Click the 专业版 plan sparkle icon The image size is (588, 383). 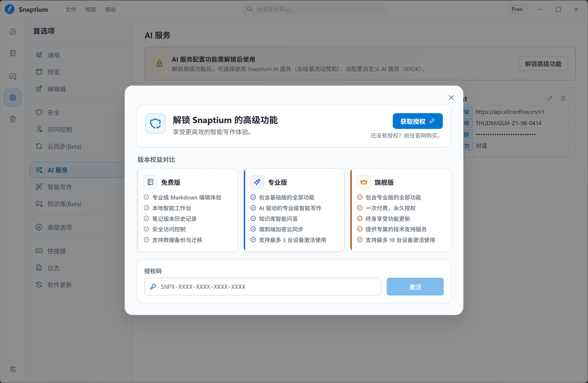click(x=257, y=182)
